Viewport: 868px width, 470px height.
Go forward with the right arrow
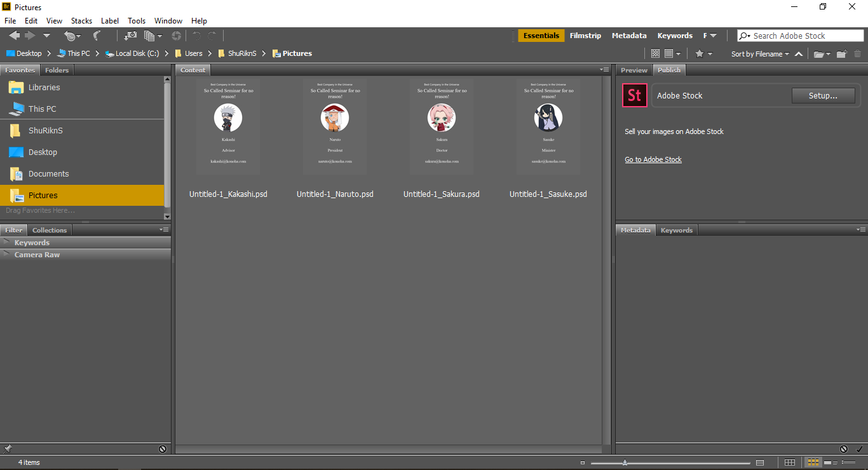[x=30, y=36]
